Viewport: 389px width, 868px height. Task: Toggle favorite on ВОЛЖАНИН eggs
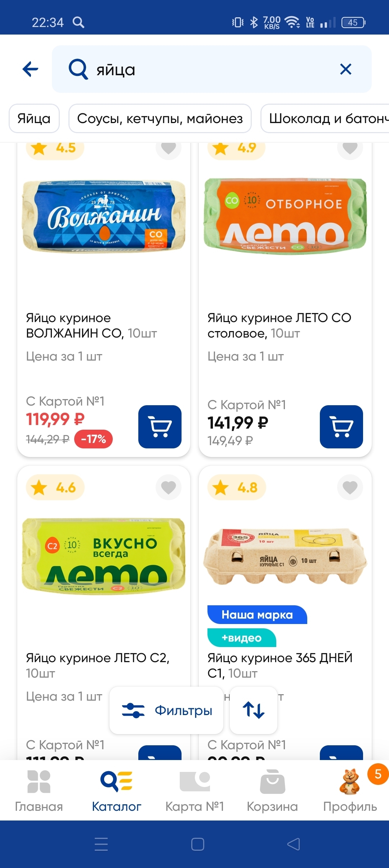pos(169,148)
